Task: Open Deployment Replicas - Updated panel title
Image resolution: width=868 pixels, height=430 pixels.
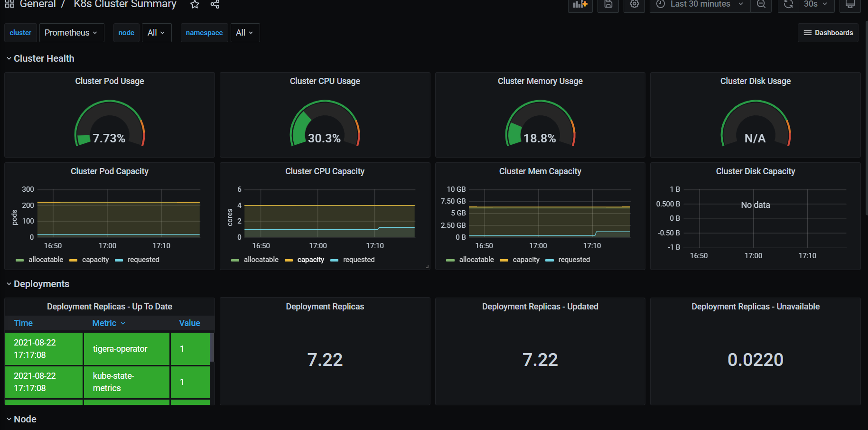Action: [540, 307]
